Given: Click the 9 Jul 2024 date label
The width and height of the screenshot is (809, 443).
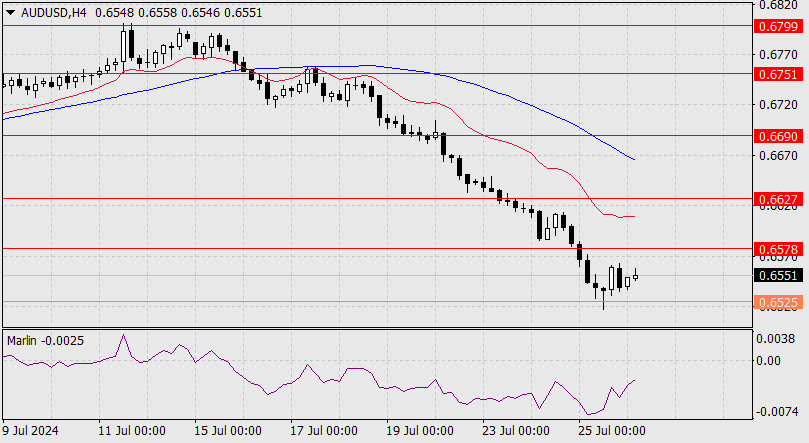Looking at the screenshot, I should pos(30,430).
